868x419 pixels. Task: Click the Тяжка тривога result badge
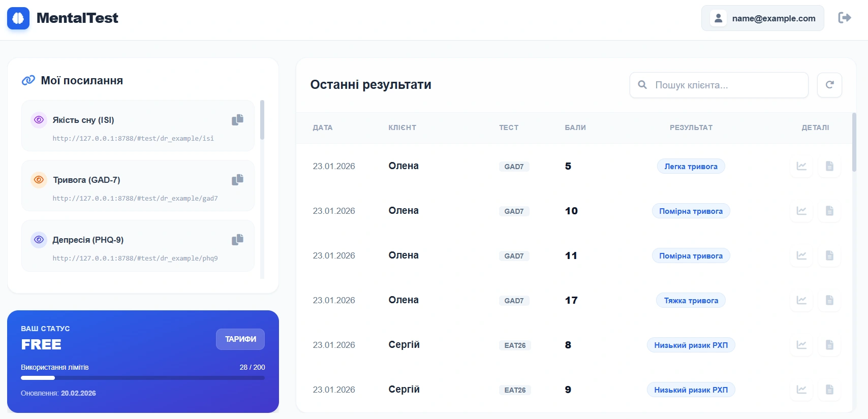(691, 300)
